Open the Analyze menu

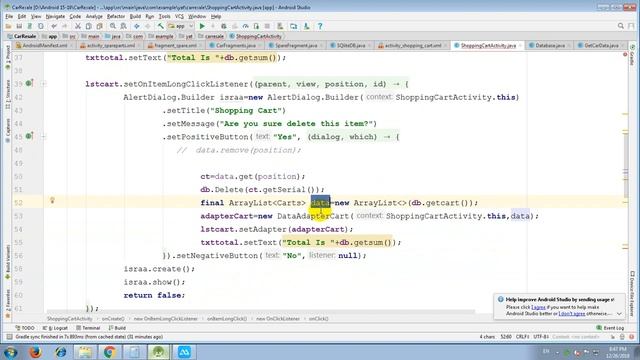tap(94, 16)
